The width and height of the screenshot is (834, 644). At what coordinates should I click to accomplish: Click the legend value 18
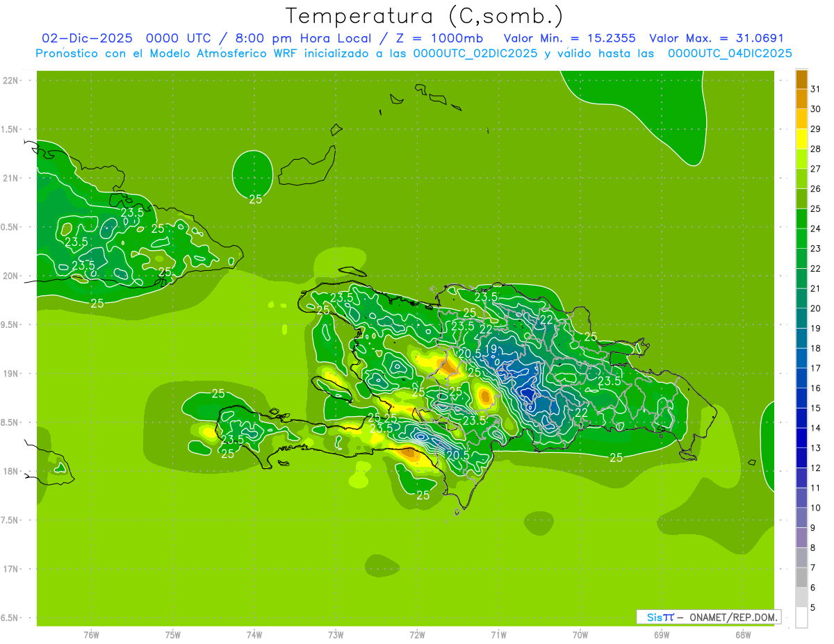click(x=816, y=348)
